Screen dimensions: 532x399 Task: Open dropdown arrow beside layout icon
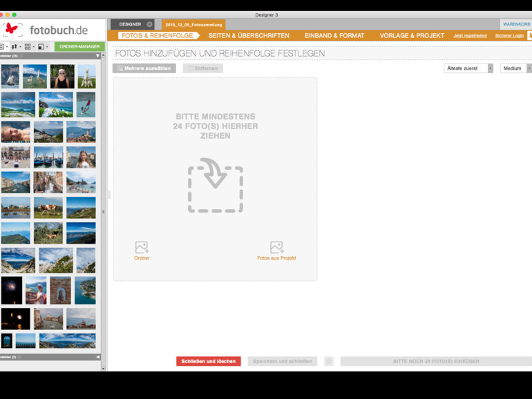47,47
